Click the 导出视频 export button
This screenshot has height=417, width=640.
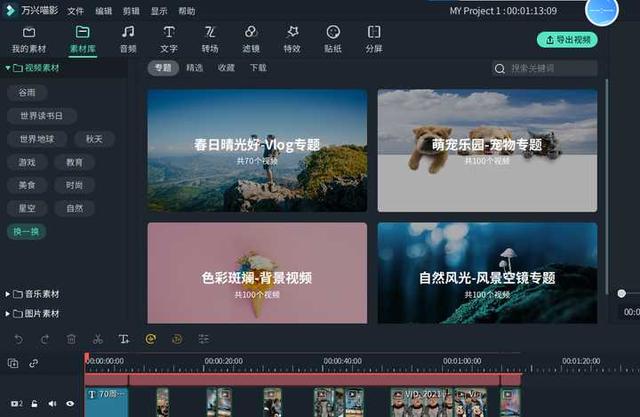566,40
